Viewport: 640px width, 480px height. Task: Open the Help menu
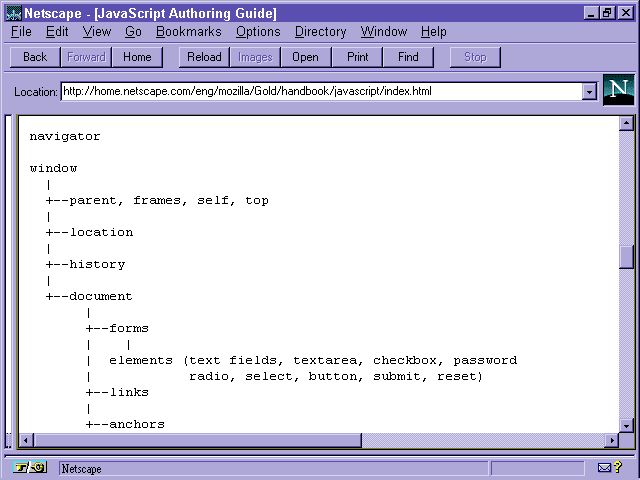[x=433, y=31]
